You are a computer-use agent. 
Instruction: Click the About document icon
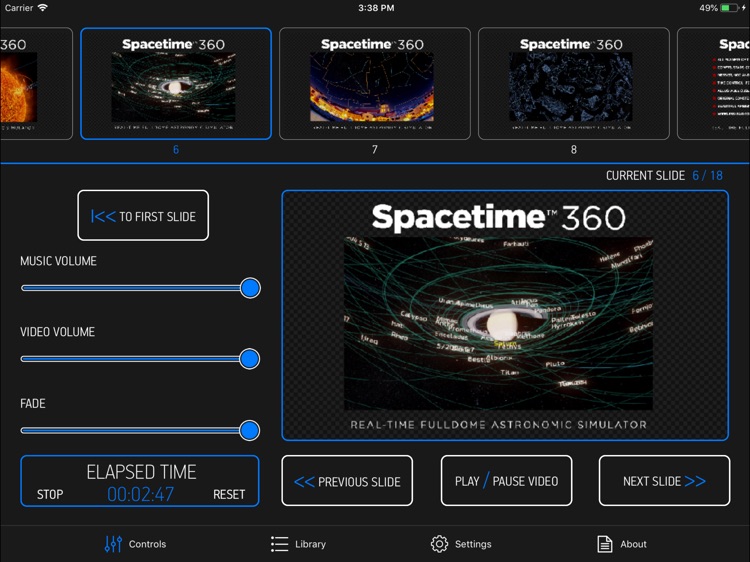(605, 544)
